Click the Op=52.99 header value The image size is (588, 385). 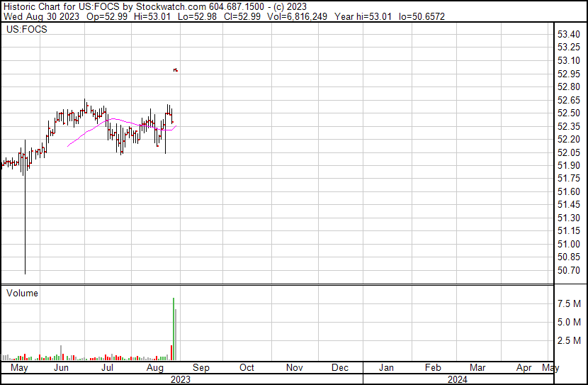107,16
